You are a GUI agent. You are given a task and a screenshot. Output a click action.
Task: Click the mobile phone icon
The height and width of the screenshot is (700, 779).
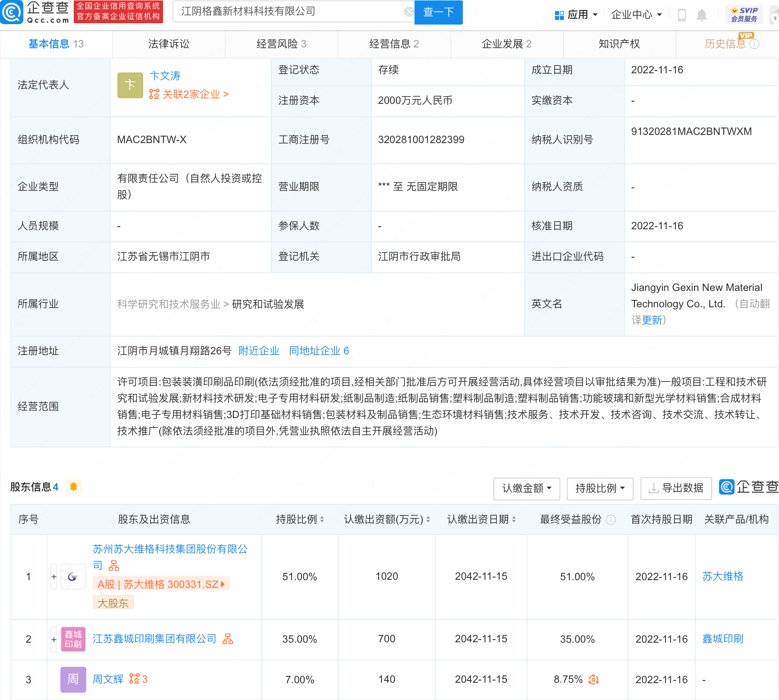682,15
